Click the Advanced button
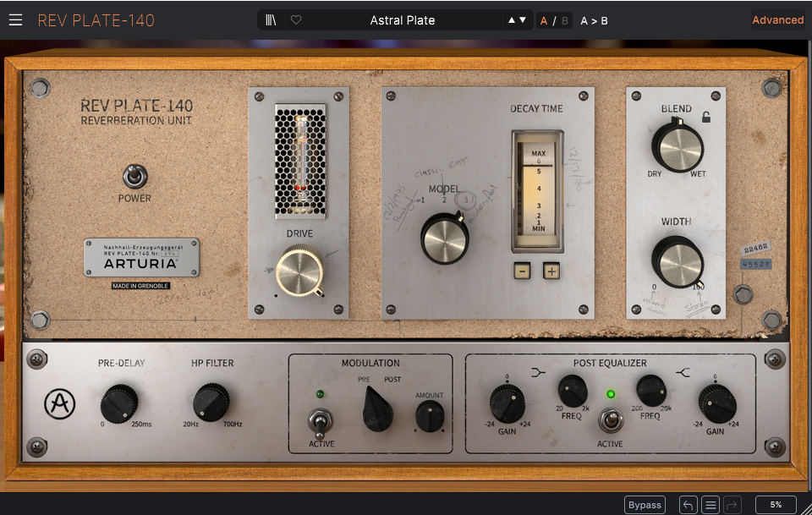812x515 pixels. point(777,20)
